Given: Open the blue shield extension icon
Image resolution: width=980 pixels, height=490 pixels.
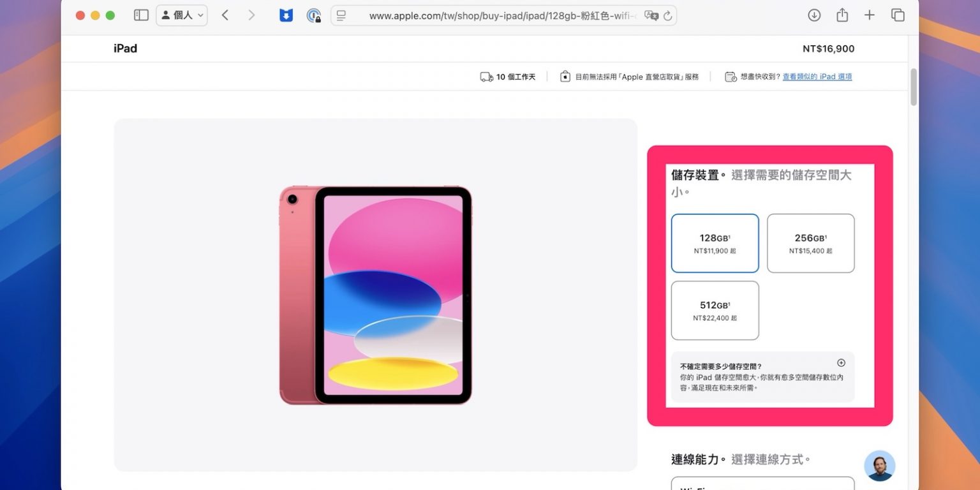Looking at the screenshot, I should [286, 15].
